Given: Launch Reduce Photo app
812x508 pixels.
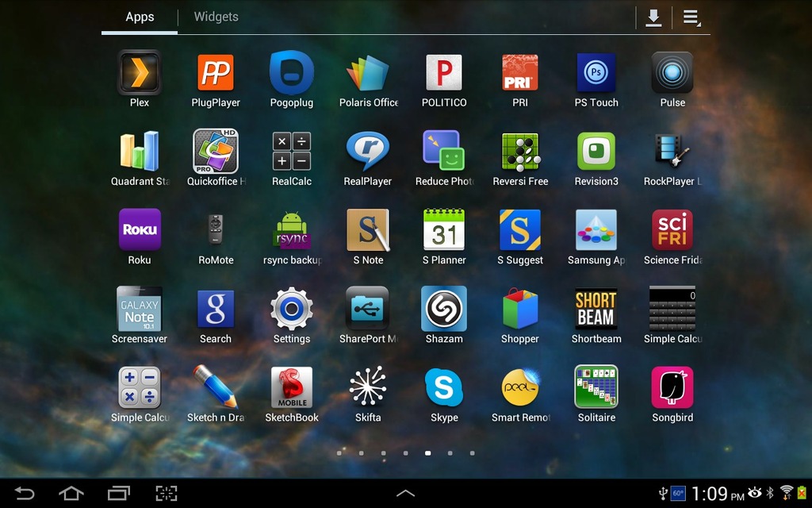Looking at the screenshot, I should (444, 151).
